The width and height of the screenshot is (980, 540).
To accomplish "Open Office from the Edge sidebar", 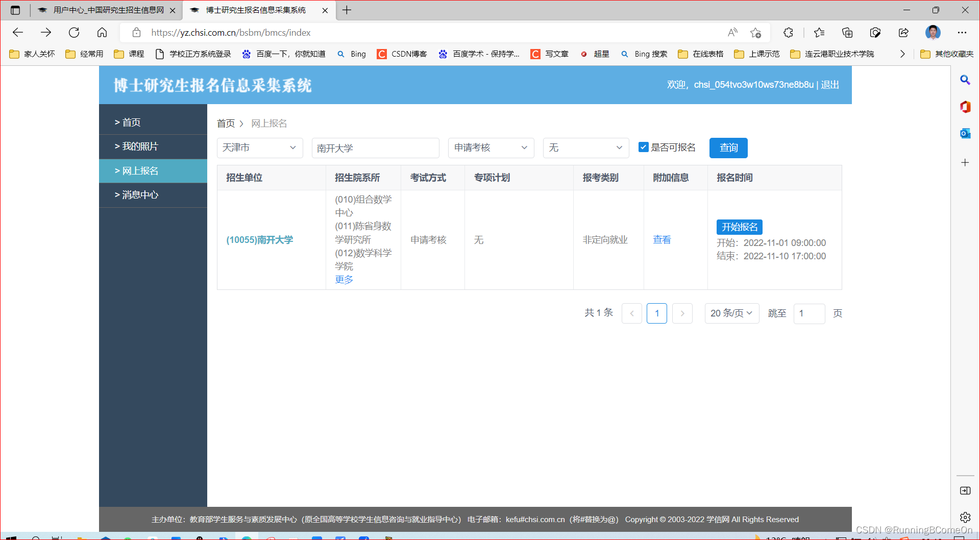I will 965,107.
